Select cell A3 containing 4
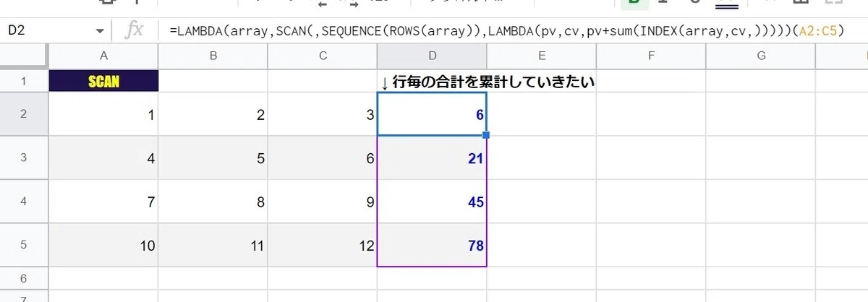This screenshot has width=868, height=302. point(103,158)
